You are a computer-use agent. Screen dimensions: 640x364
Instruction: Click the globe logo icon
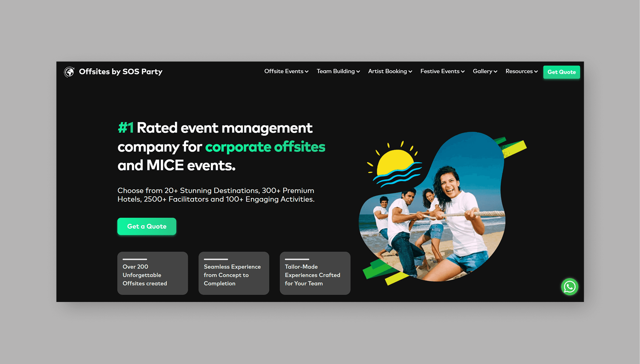click(x=69, y=72)
